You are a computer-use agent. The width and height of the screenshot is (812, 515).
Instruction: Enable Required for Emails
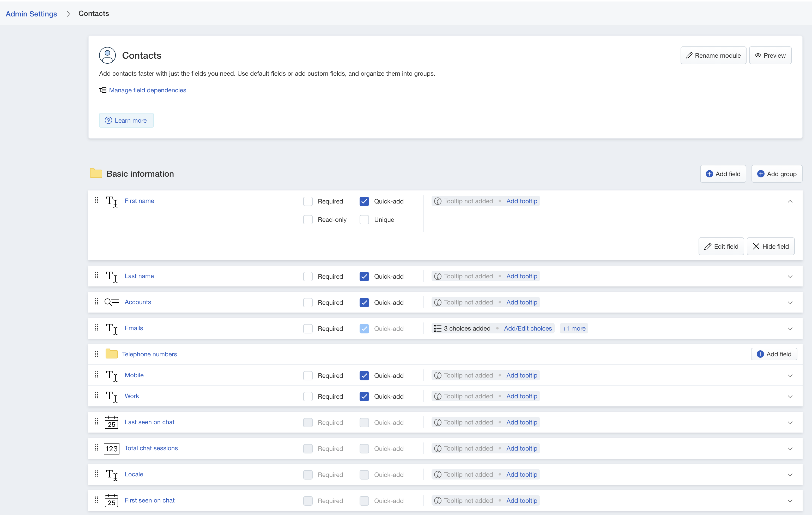pos(308,329)
